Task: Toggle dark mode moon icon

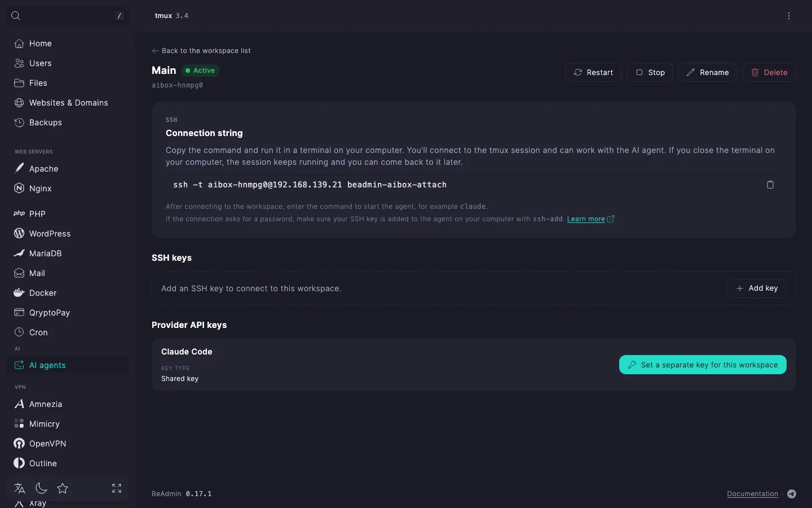Action: point(41,488)
